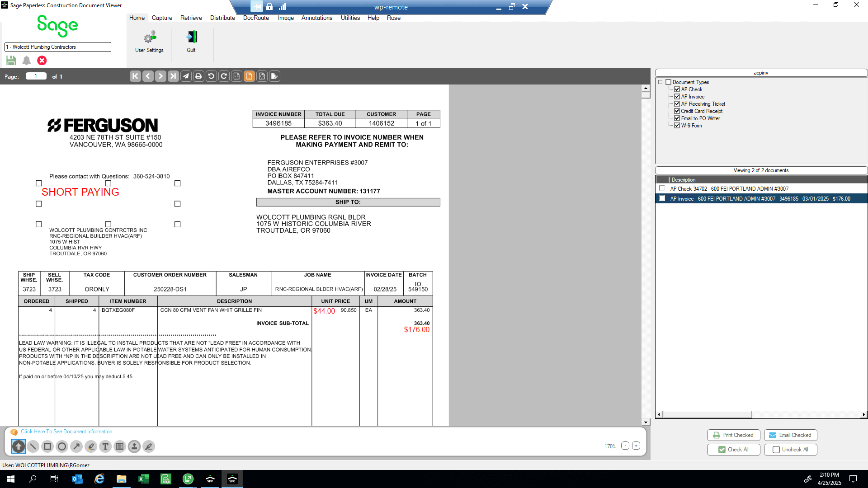Open the notifications bell
This screenshot has height=488, width=868.
(x=27, y=60)
